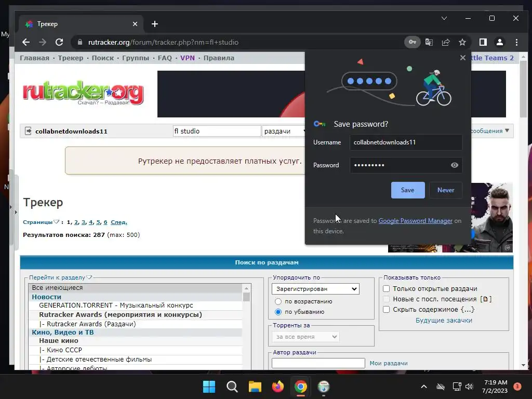
Task: Bookmark this page with the star icon
Action: point(462,42)
